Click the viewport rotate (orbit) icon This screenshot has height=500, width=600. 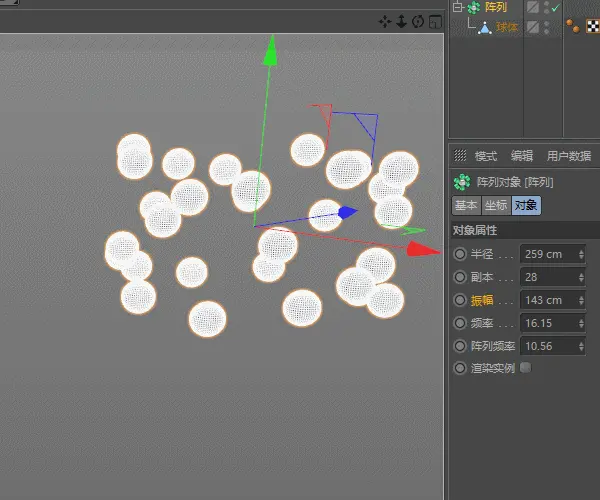418,21
